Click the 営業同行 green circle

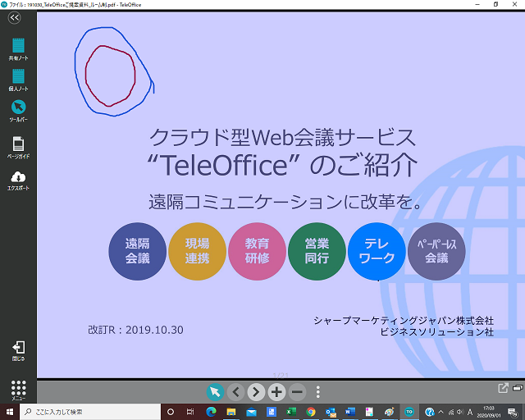click(317, 251)
